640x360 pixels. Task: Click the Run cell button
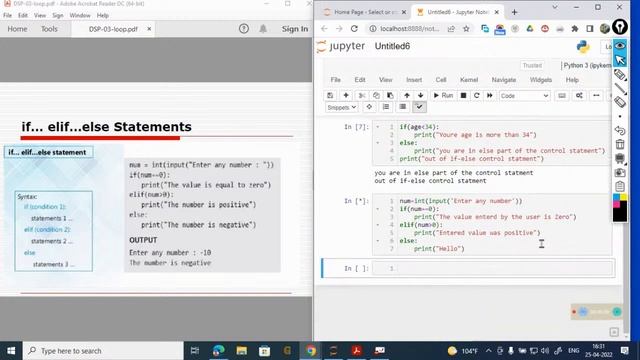[x=443, y=96]
